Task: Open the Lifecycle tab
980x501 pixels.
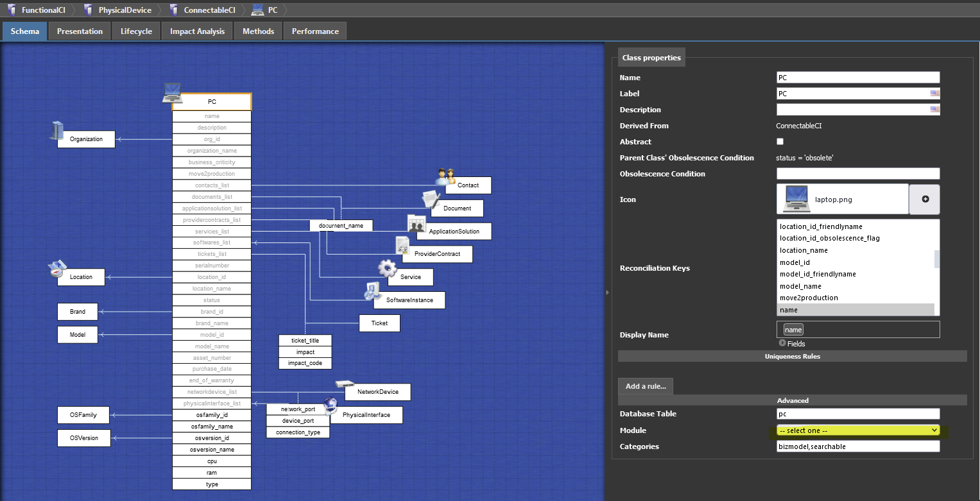Action: 136,31
